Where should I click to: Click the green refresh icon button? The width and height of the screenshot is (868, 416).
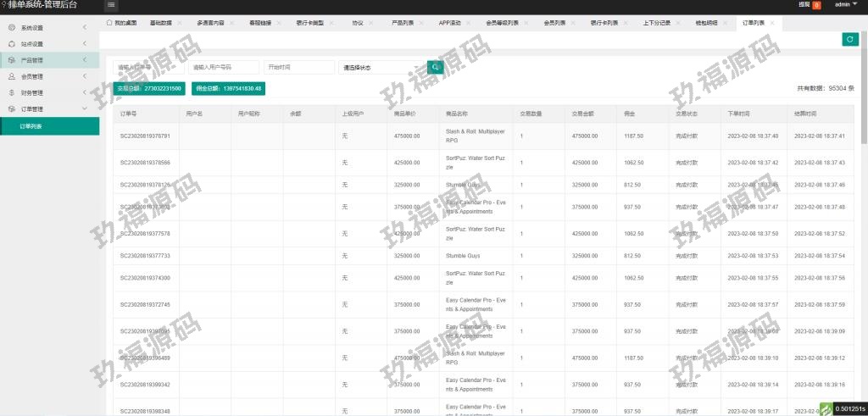tap(849, 39)
